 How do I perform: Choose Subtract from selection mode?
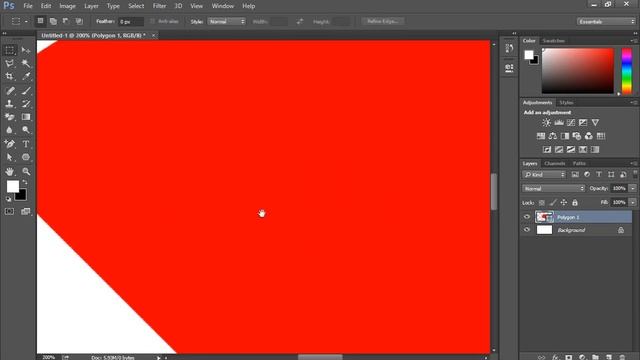[66, 21]
